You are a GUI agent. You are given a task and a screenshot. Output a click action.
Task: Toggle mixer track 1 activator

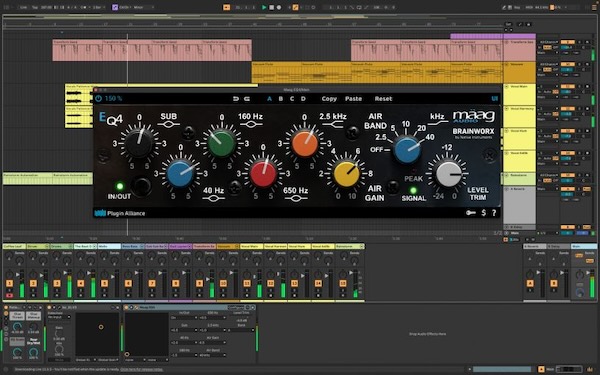point(10,283)
